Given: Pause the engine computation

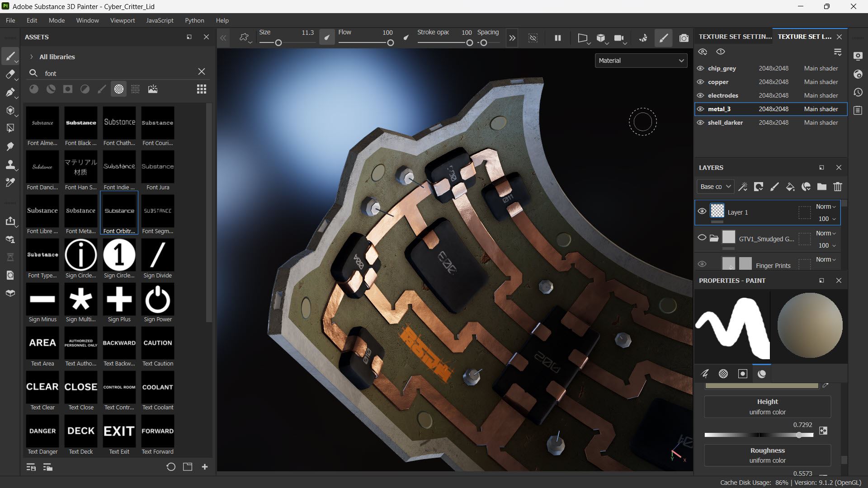Looking at the screenshot, I should 558,38.
